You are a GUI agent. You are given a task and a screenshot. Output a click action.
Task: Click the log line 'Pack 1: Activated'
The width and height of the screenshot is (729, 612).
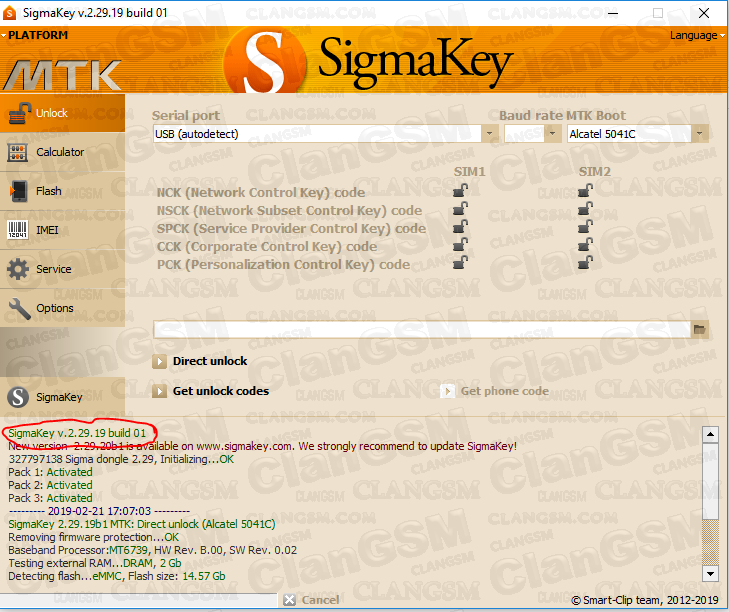coord(50,472)
